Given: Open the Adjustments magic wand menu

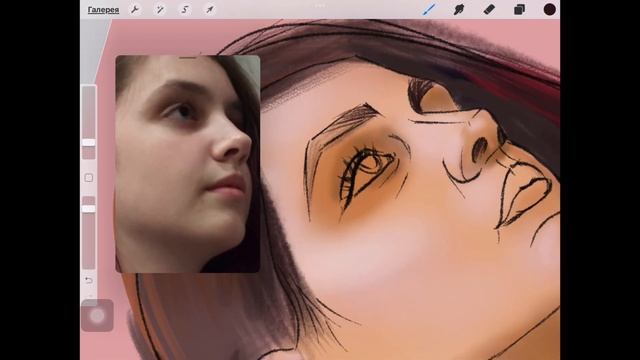Looking at the screenshot, I should 160,9.
